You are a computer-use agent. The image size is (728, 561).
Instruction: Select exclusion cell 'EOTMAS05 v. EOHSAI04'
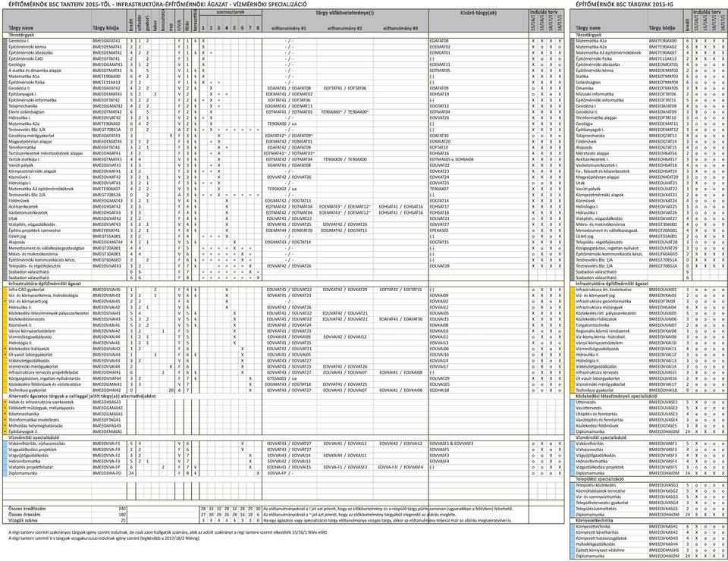coord(452,159)
